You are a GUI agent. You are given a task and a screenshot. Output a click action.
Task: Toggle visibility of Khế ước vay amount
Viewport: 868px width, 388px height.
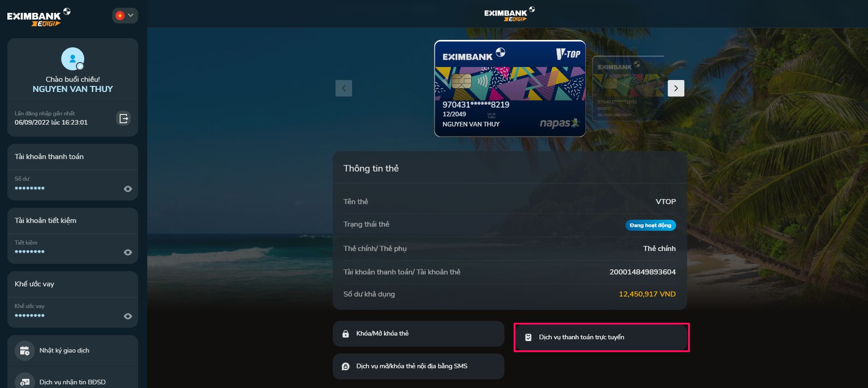click(128, 316)
